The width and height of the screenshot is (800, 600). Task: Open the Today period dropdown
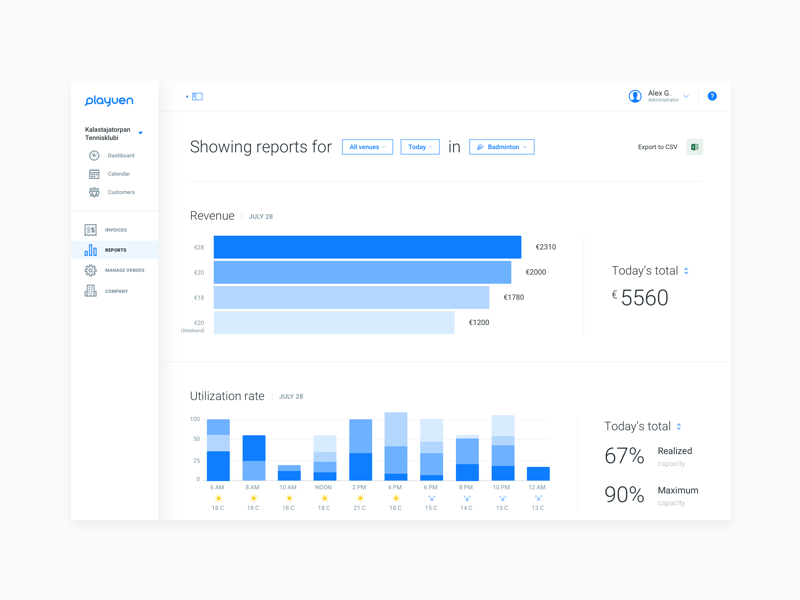[x=420, y=147]
